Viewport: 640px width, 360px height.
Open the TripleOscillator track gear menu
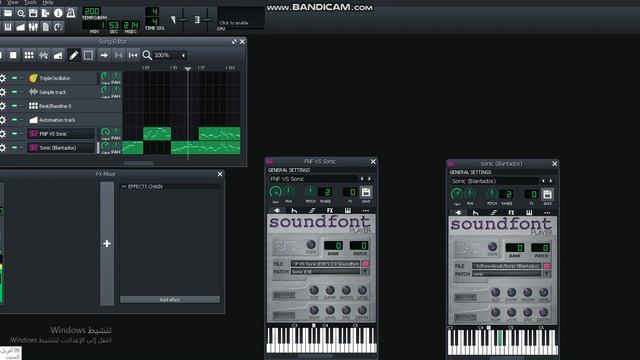[x=3, y=78]
